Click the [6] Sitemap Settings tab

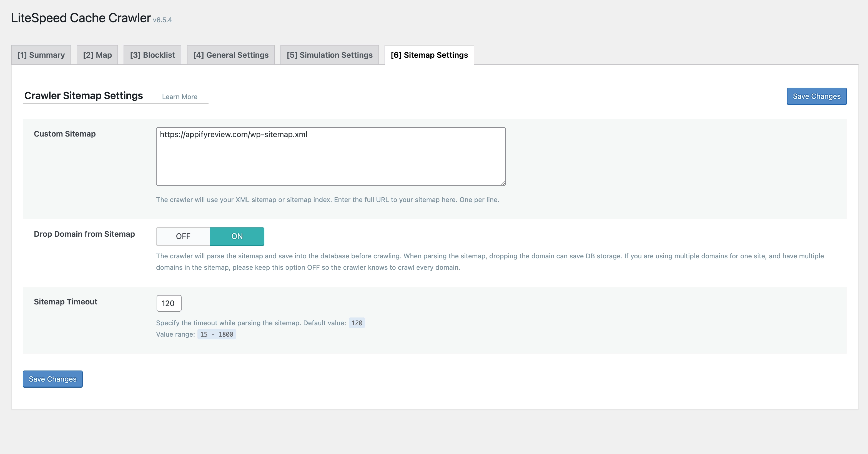429,55
